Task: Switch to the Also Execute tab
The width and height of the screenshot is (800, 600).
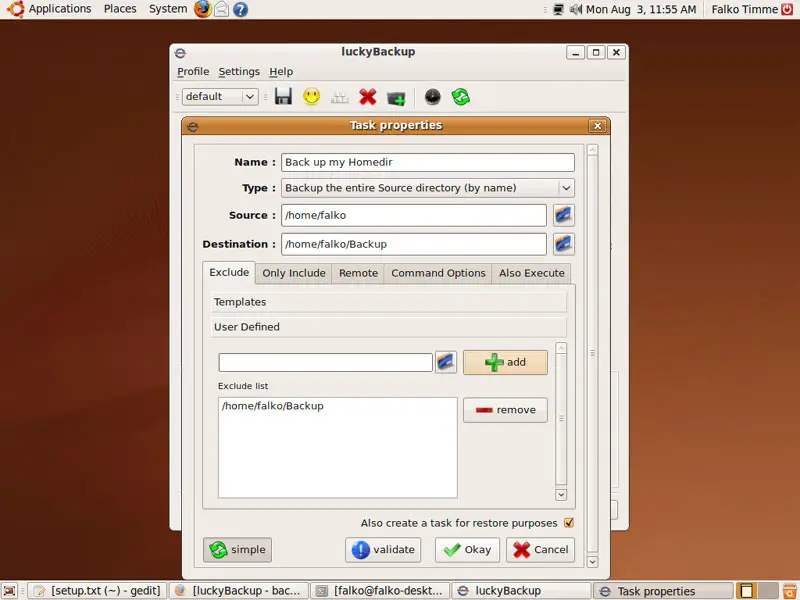Action: pyautogui.click(x=532, y=273)
